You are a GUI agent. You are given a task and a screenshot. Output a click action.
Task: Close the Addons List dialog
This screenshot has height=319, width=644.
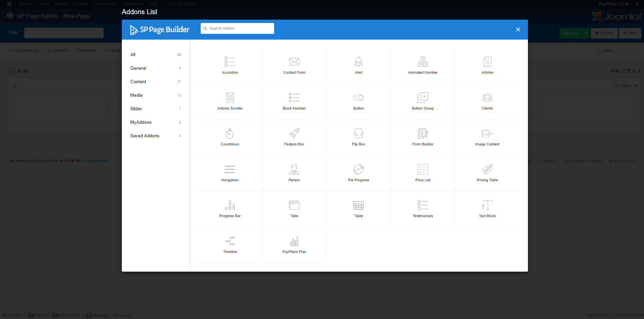(518, 29)
